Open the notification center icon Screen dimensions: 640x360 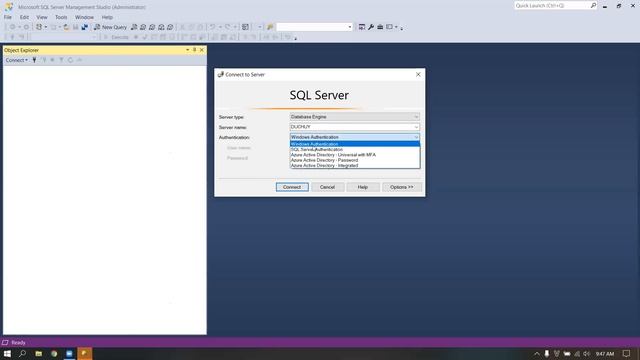point(627,354)
